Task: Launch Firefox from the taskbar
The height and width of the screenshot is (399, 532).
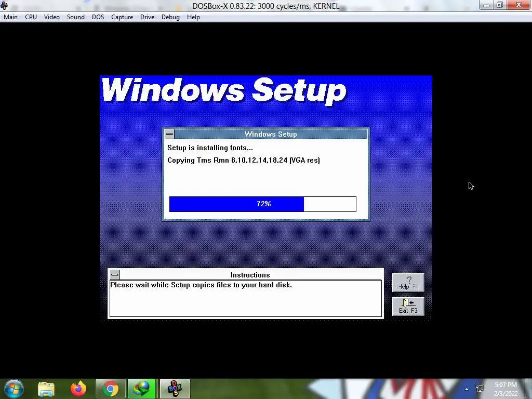Action: click(78, 389)
